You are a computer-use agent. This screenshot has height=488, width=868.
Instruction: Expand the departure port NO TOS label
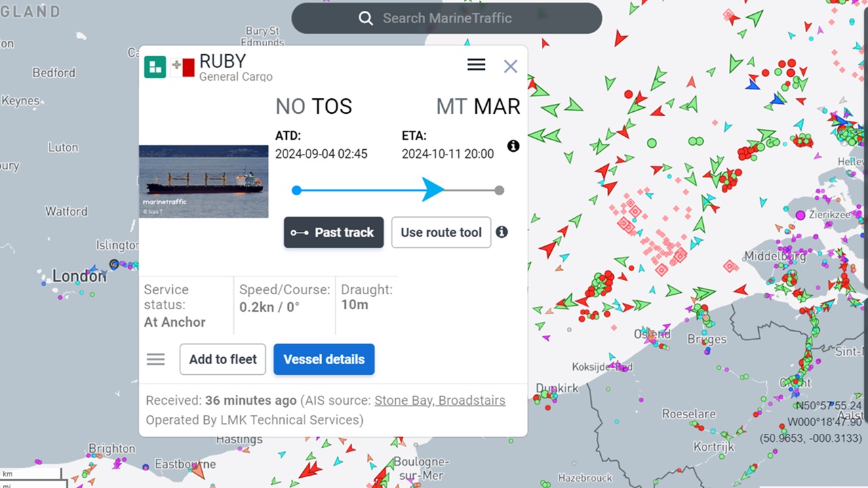click(x=313, y=106)
